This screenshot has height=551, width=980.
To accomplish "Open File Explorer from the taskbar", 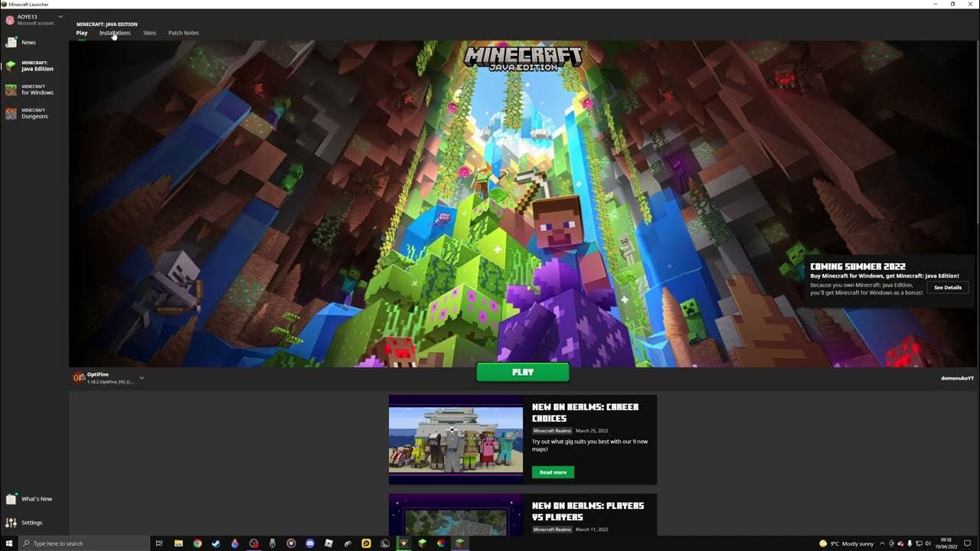I will point(178,543).
